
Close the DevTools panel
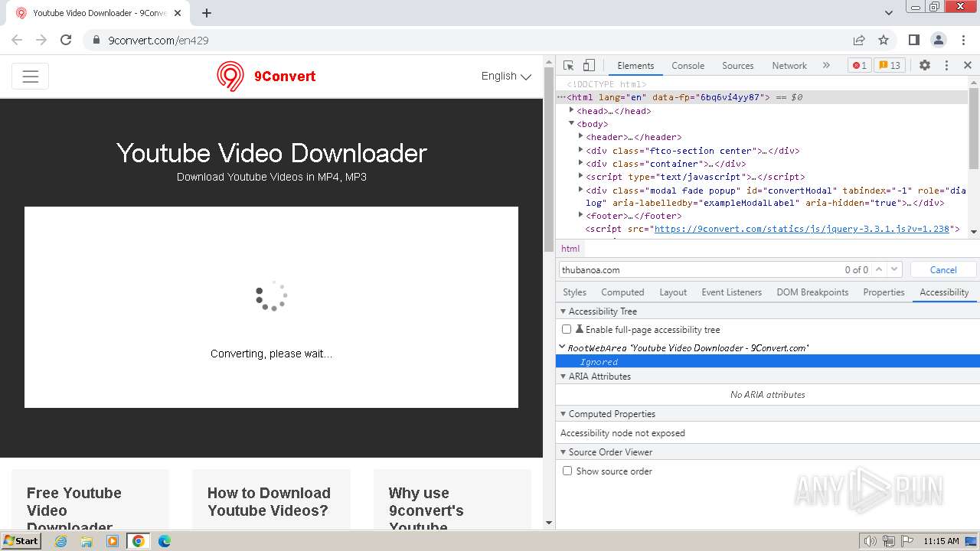click(x=968, y=66)
